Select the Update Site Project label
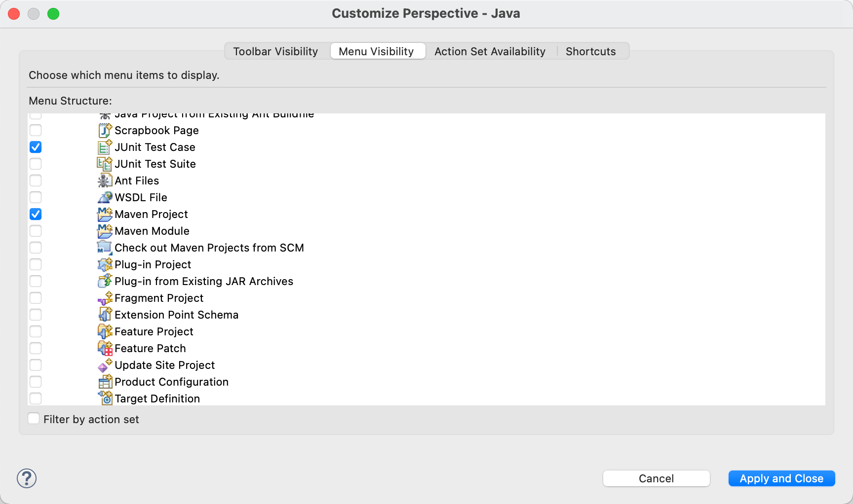Viewport: 853px width, 504px height. (x=165, y=365)
